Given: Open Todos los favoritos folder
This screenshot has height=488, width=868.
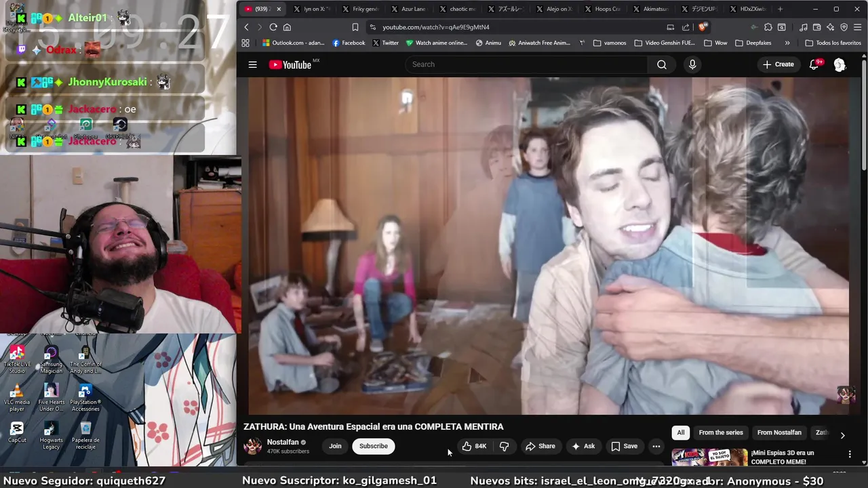Looking at the screenshot, I should [833, 43].
